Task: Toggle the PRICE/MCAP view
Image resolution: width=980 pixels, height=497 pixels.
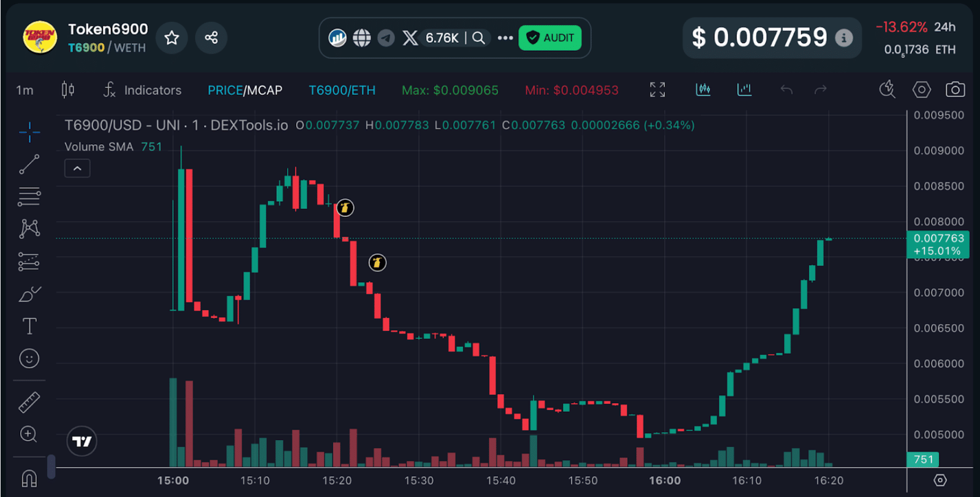Action: tap(245, 90)
